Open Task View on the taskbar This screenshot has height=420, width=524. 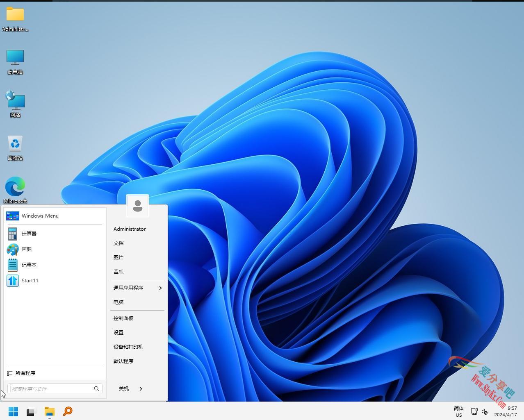pos(31,411)
